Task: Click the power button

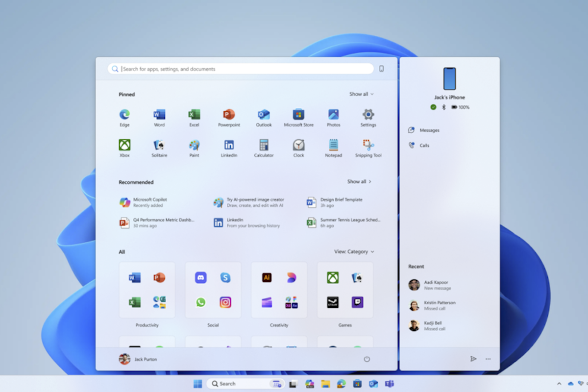Action: tap(367, 359)
